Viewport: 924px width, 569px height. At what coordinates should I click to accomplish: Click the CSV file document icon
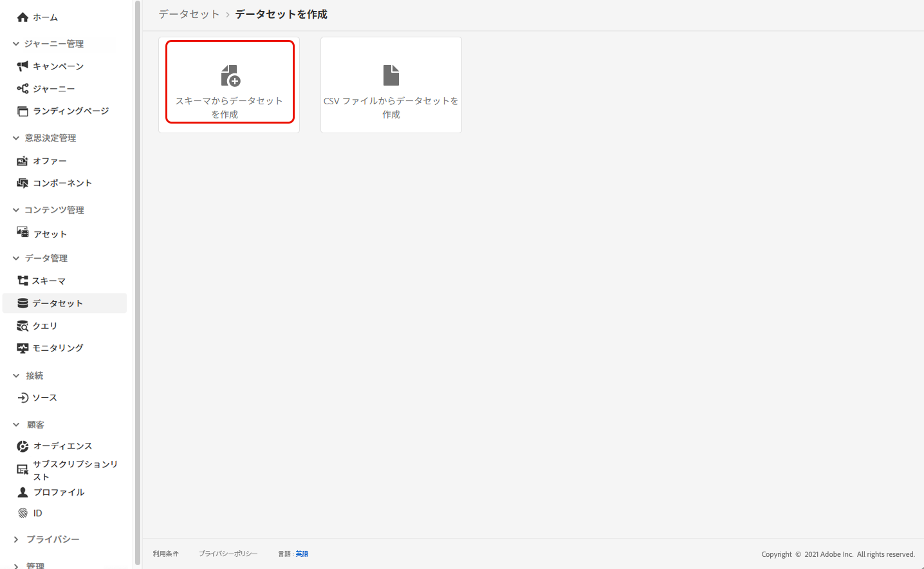[x=391, y=75]
